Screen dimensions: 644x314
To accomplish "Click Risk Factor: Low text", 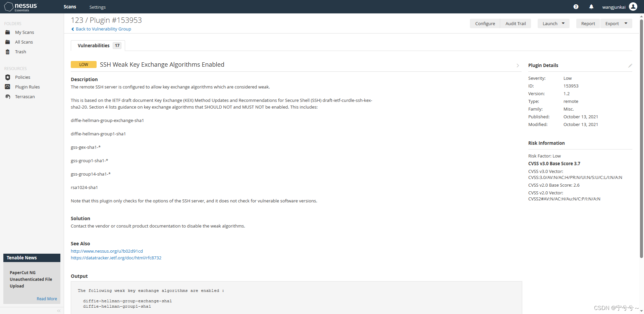I will [544, 156].
